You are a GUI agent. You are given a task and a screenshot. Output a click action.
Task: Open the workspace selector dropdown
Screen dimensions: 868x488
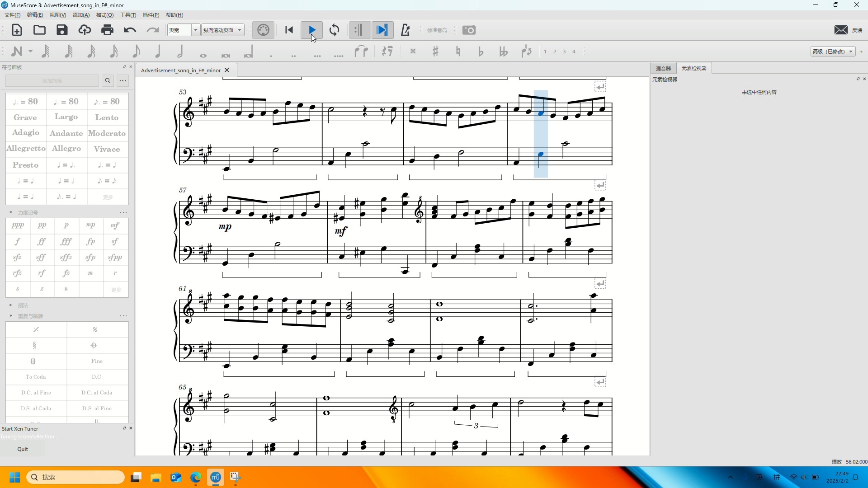833,52
